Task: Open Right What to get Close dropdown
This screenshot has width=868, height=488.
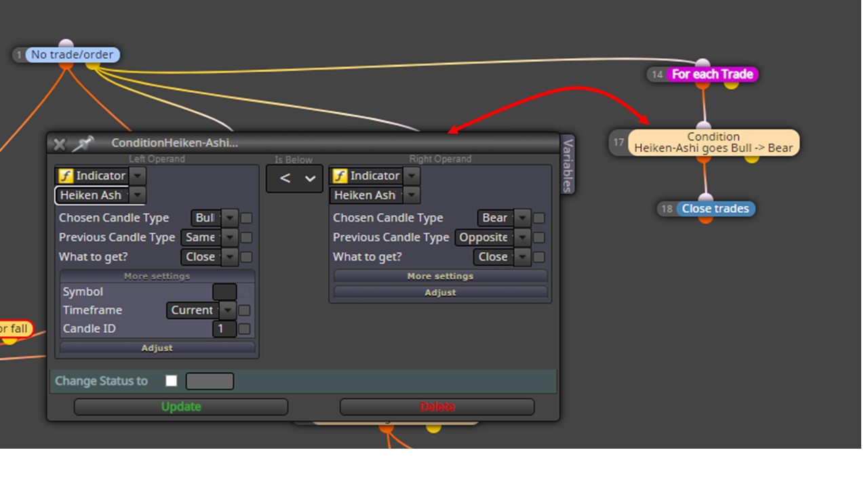Action: [x=522, y=257]
